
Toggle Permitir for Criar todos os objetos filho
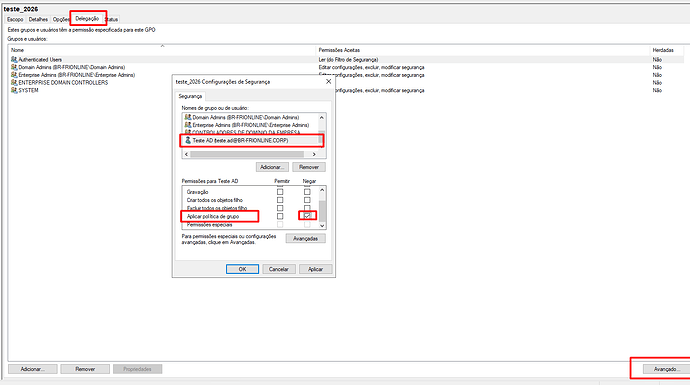280,200
